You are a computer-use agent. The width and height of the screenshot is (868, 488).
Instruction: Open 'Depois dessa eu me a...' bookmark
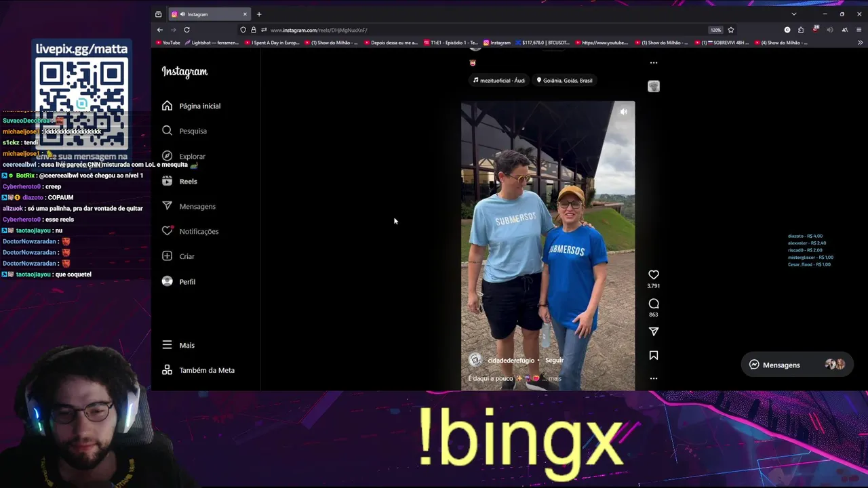391,43
